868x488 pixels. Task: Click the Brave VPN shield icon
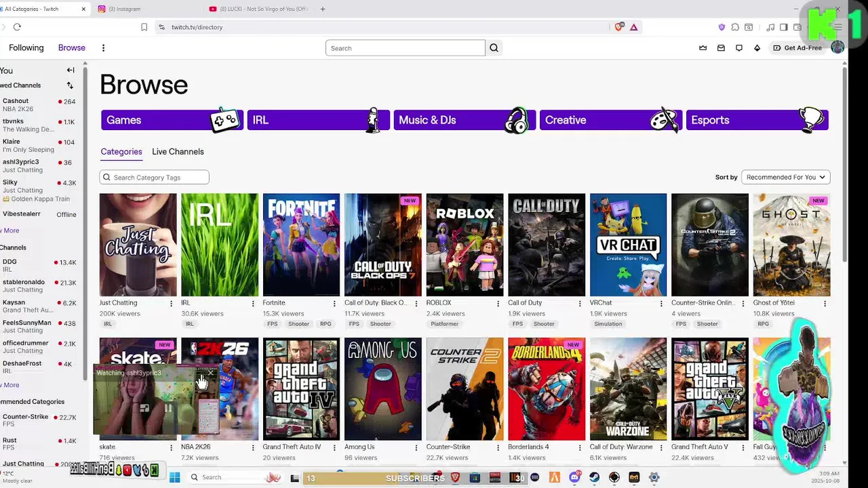[x=722, y=27]
